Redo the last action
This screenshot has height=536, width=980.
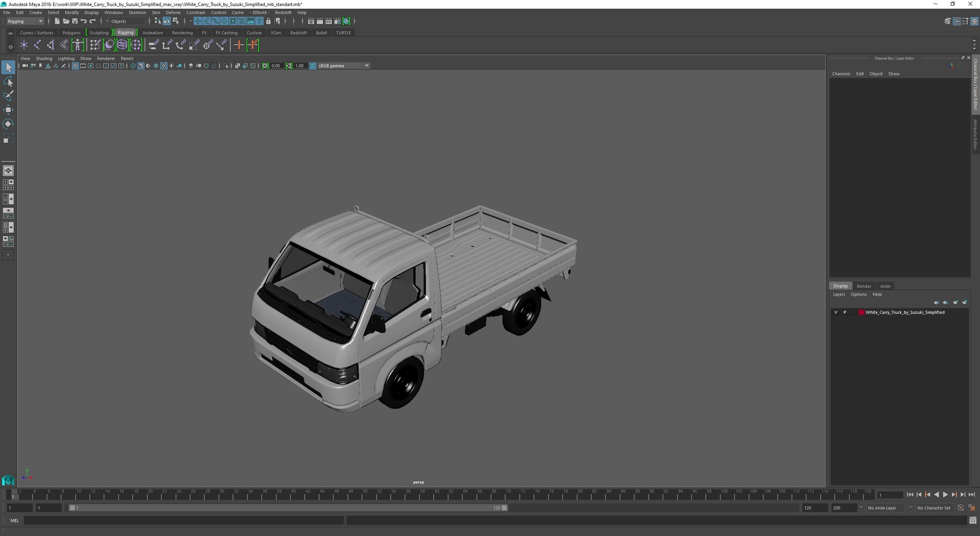click(93, 21)
